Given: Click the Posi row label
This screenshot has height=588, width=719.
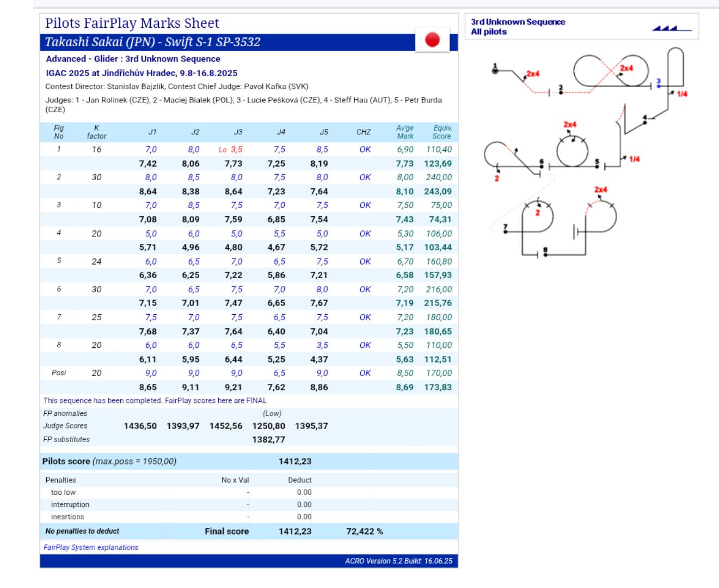Looking at the screenshot, I should tap(59, 373).
